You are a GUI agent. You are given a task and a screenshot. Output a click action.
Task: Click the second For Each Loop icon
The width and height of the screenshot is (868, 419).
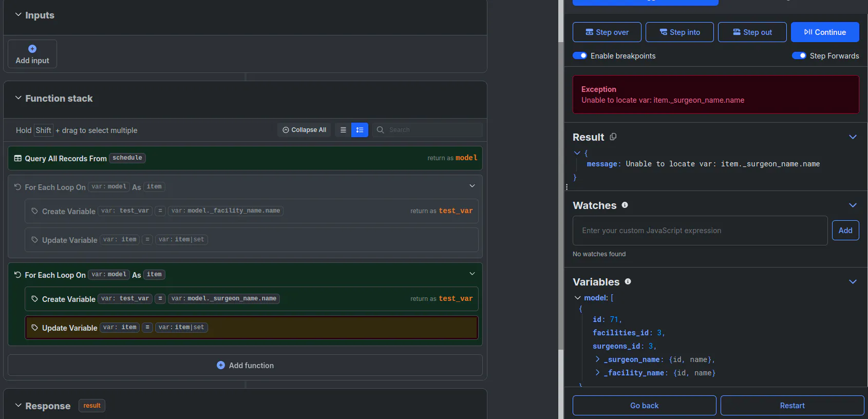[18, 275]
